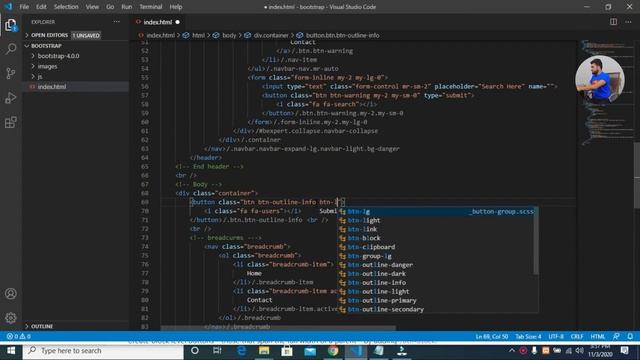Open the Selection menu
The image size is (640, 360).
point(66,7)
